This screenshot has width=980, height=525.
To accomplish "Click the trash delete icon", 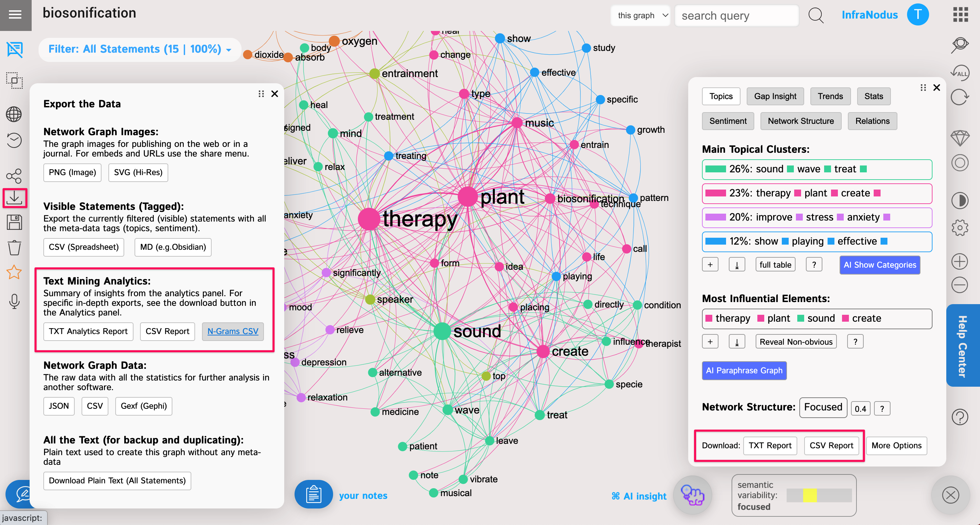I will pyautogui.click(x=14, y=248).
